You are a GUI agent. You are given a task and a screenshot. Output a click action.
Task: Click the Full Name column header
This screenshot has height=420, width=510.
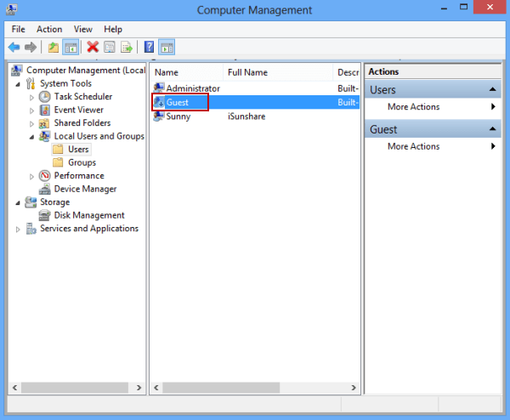click(247, 73)
